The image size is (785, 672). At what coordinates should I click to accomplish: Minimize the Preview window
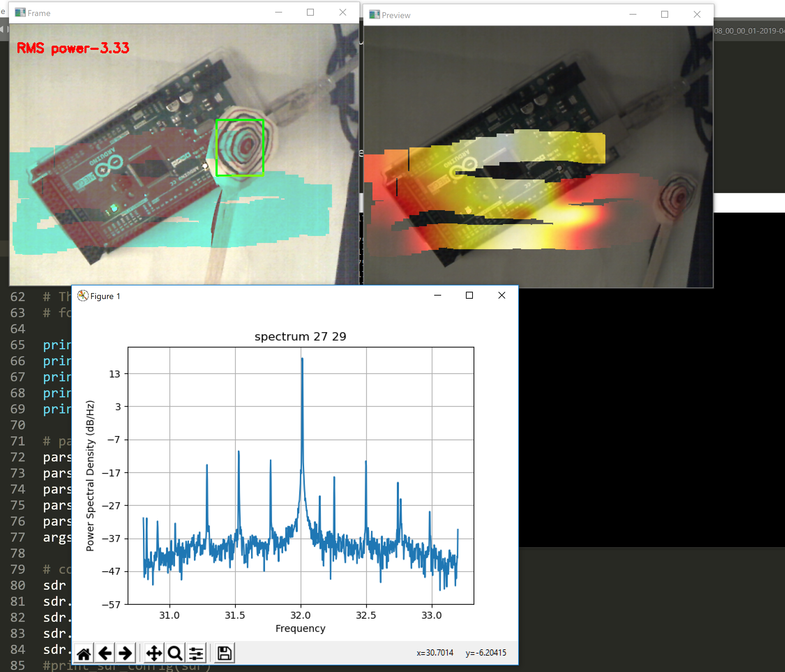(x=633, y=14)
